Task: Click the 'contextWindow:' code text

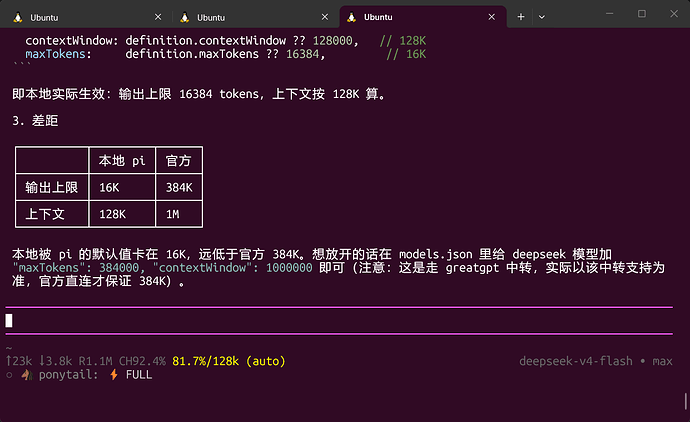Action: pos(72,41)
